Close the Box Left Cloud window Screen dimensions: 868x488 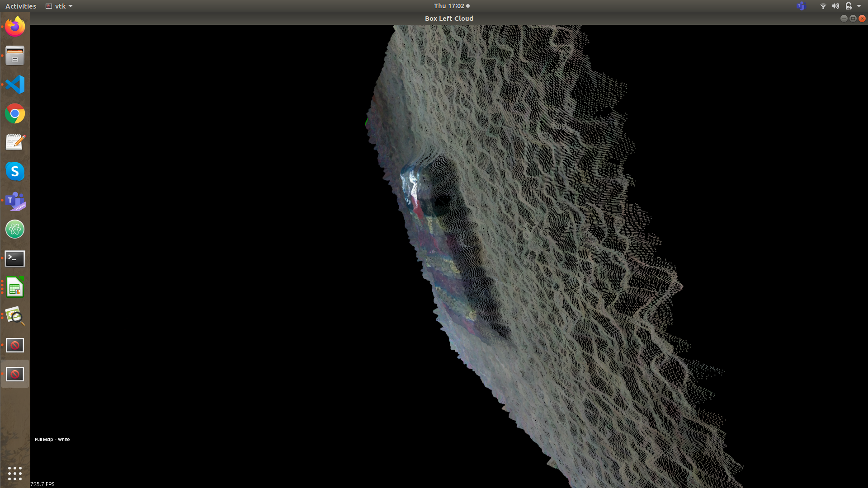coord(862,19)
